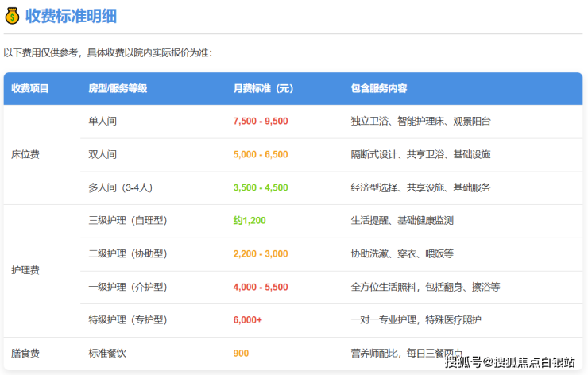Click the 6,000+ price for 特级护理
The height and width of the screenshot is (375, 588).
248,319
